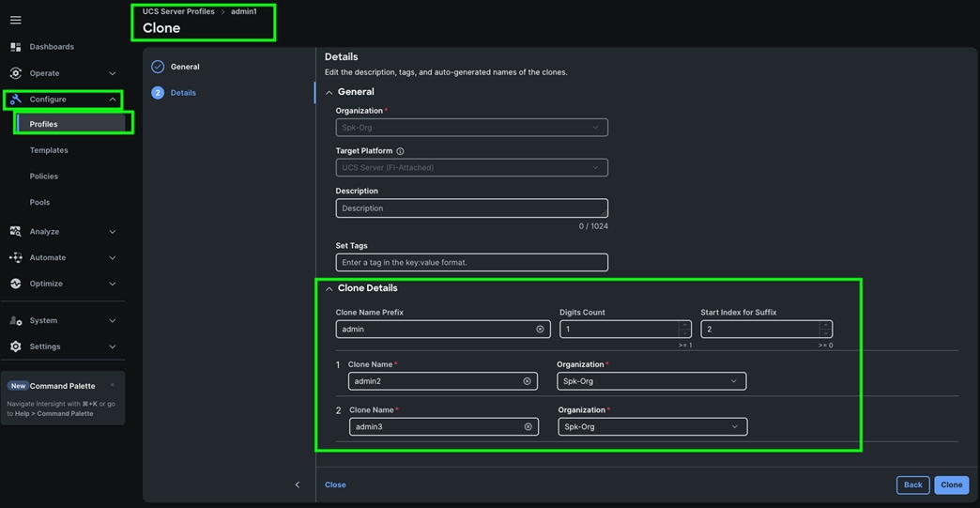Expand the Settings menu section
The height and width of the screenshot is (508, 980).
coord(113,346)
